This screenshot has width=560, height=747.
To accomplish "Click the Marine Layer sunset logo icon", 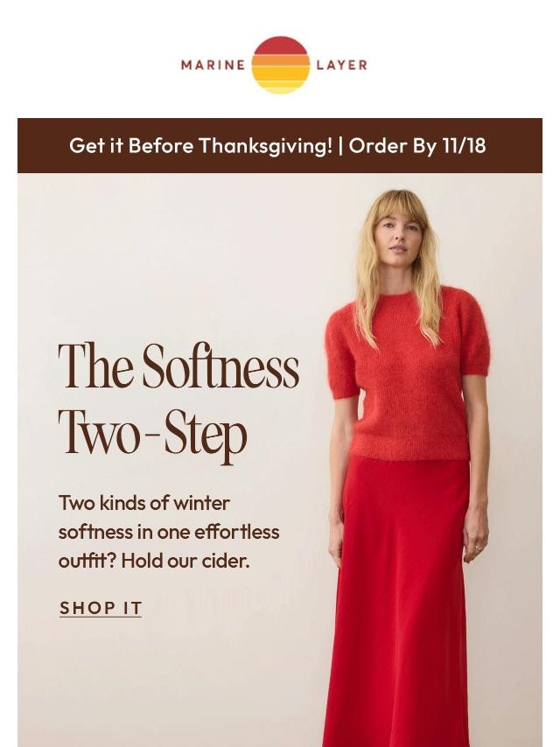I will 280,65.
